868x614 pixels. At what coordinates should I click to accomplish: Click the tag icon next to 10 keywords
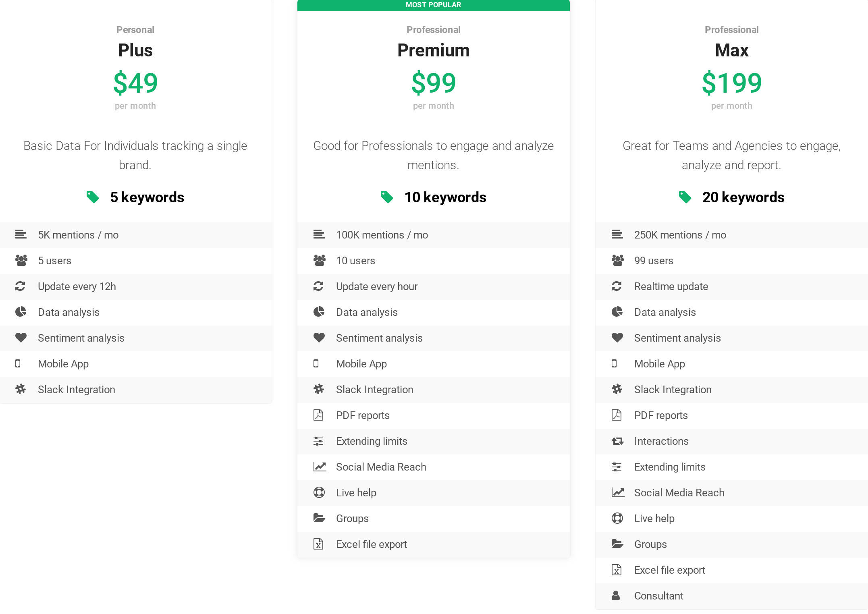pyautogui.click(x=387, y=197)
